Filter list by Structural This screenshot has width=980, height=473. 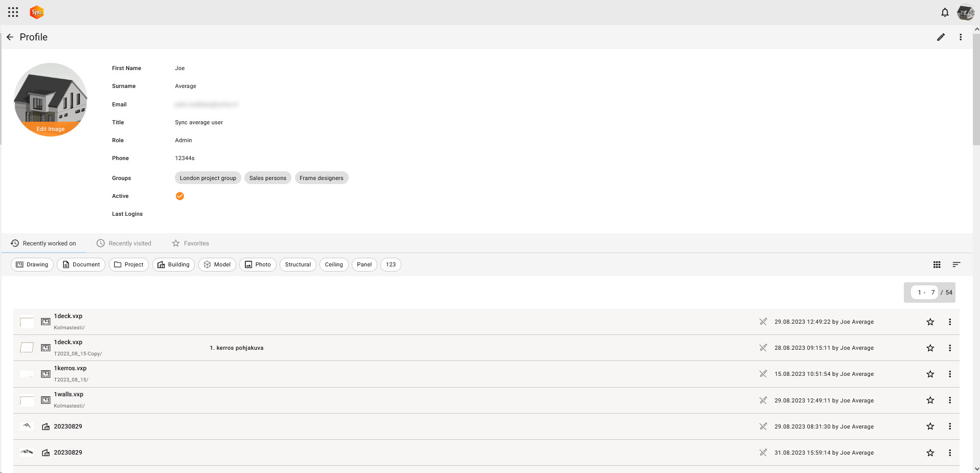pyautogui.click(x=298, y=264)
